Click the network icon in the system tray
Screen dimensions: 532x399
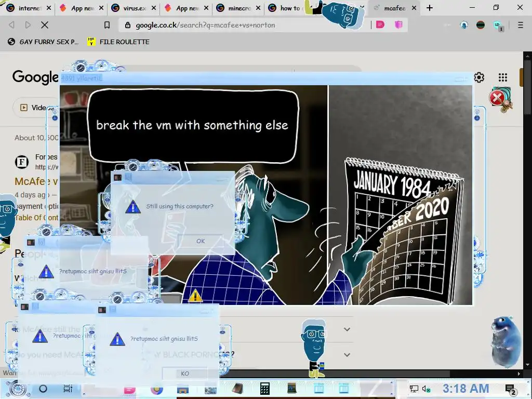[x=414, y=389]
